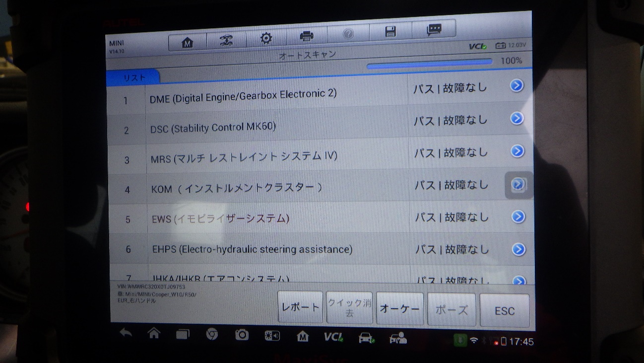
Task: Open VCI connection icon in bottom bar
Action: click(333, 337)
